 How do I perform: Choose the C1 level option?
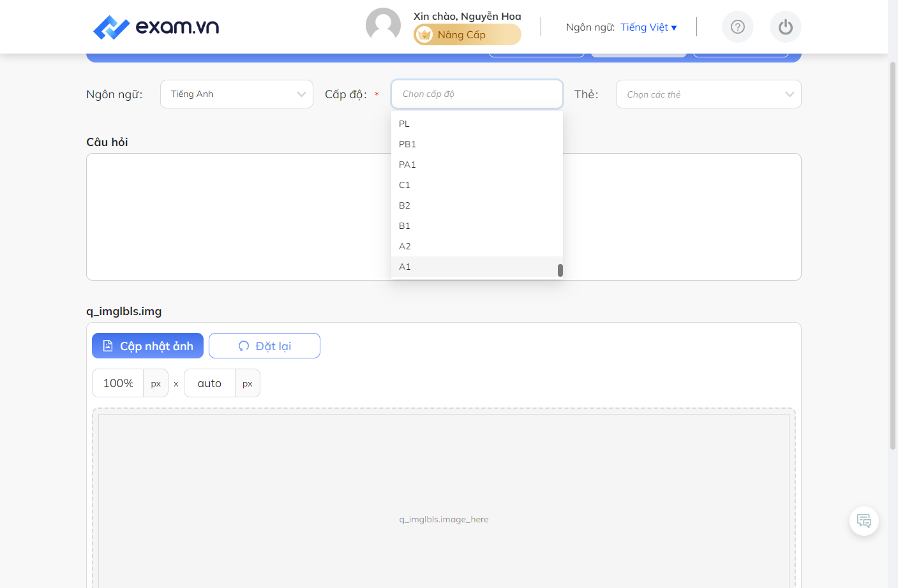click(477, 185)
